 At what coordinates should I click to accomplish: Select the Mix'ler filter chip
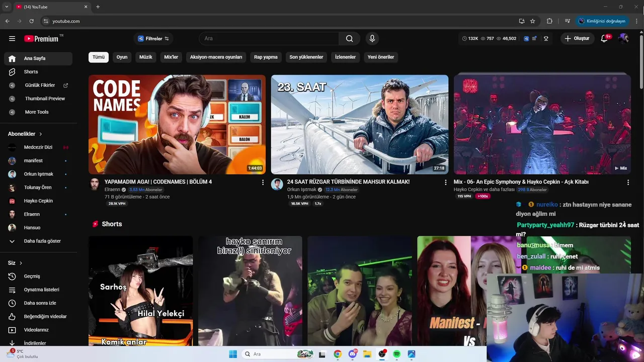click(x=171, y=57)
